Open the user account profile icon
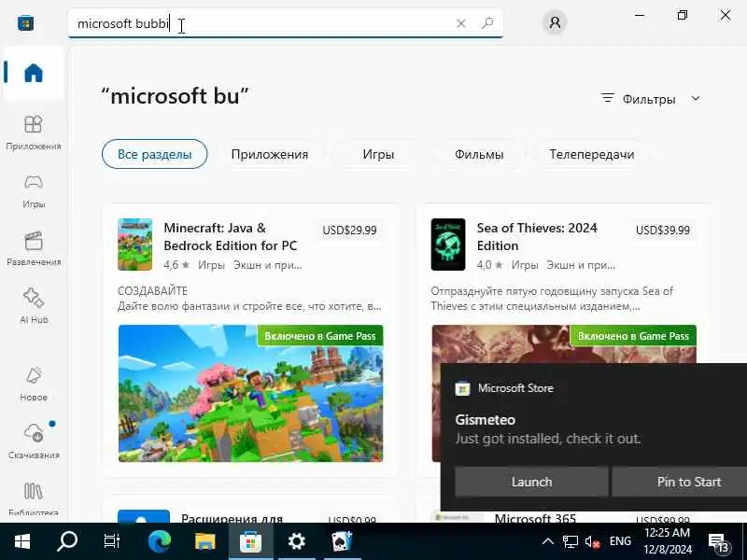The image size is (747, 560). point(555,22)
